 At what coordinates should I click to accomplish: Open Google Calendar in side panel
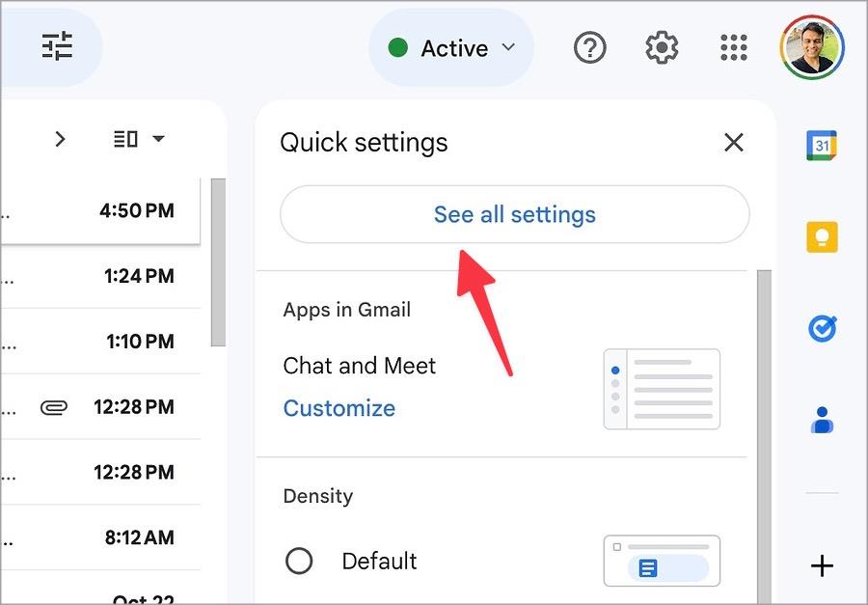pos(822,146)
